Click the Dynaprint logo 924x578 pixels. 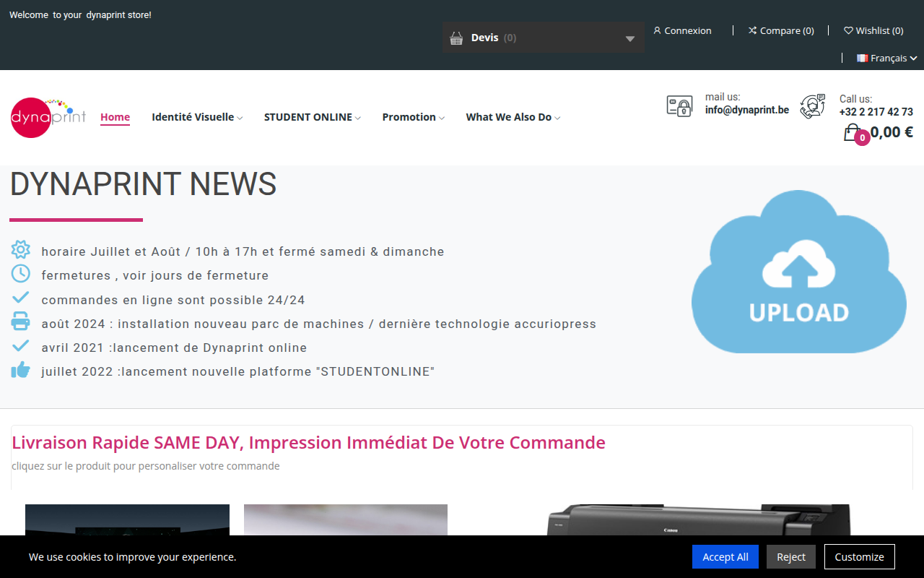(48, 117)
